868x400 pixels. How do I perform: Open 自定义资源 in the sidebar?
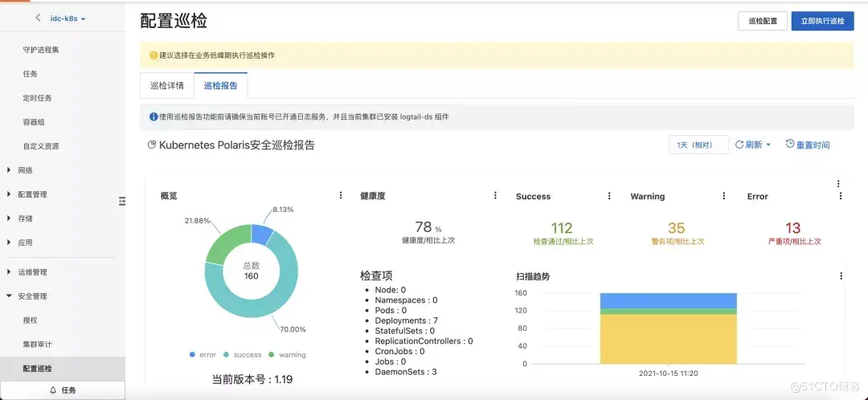[41, 146]
